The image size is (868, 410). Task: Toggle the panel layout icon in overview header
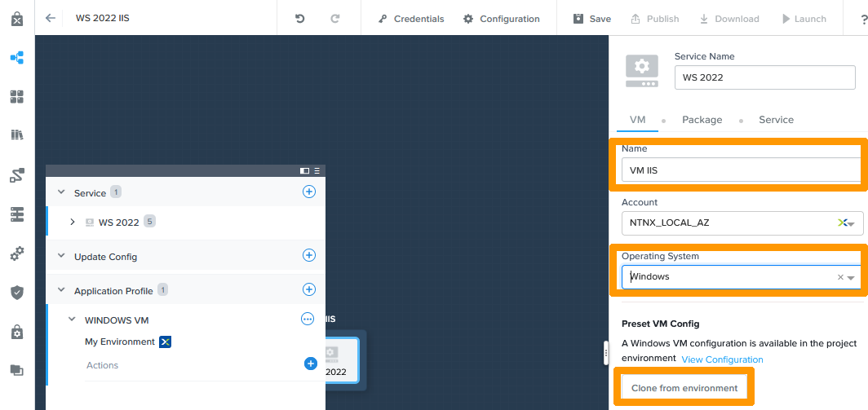(x=304, y=170)
